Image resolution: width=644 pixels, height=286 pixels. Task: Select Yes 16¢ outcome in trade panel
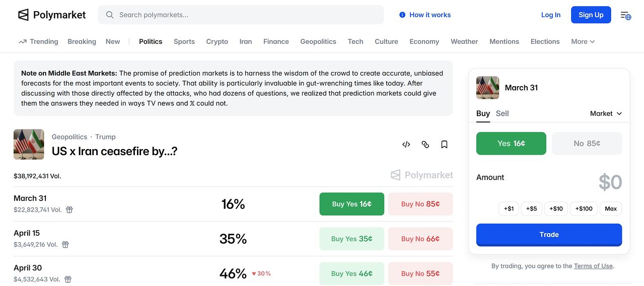pos(511,144)
